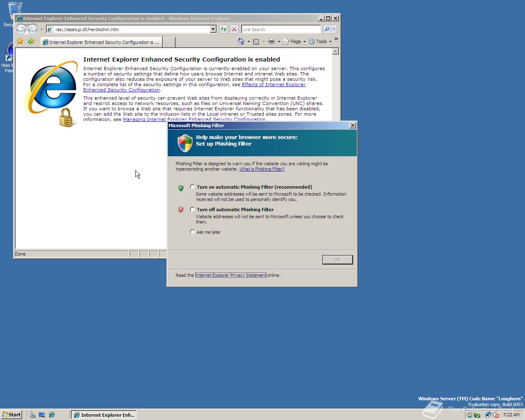Close the Microsoft Phishing Filter dialog

(352, 126)
